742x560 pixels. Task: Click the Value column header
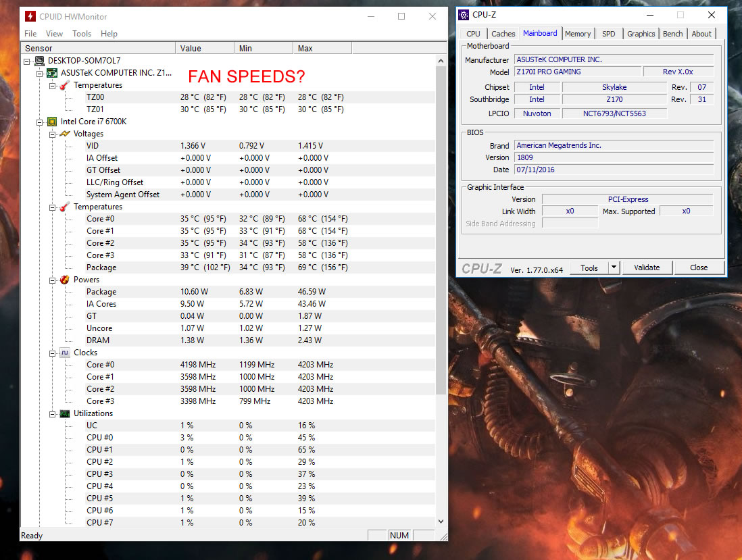pos(205,48)
